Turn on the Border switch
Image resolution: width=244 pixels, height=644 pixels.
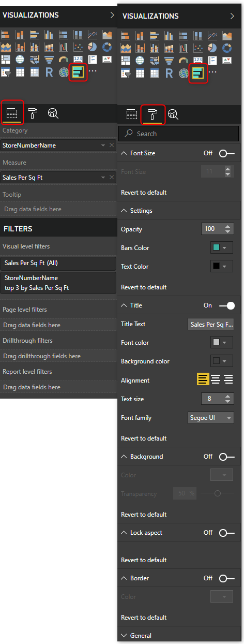tap(226, 578)
